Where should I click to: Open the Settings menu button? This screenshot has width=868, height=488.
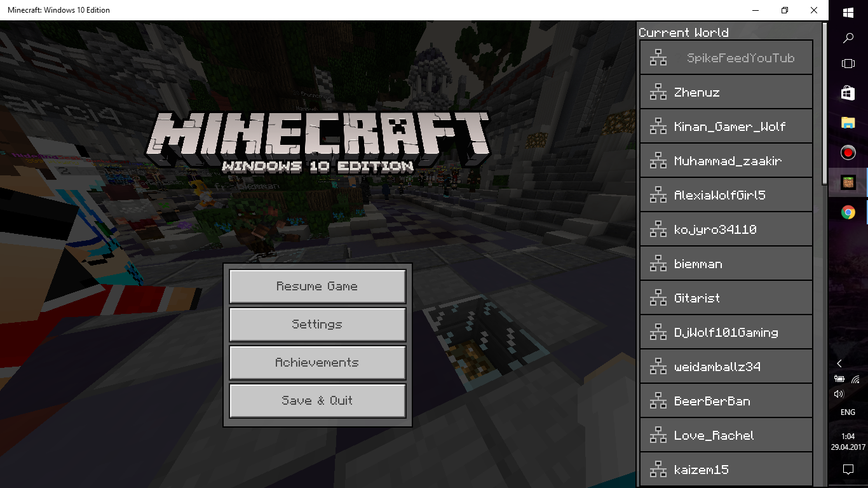317,325
